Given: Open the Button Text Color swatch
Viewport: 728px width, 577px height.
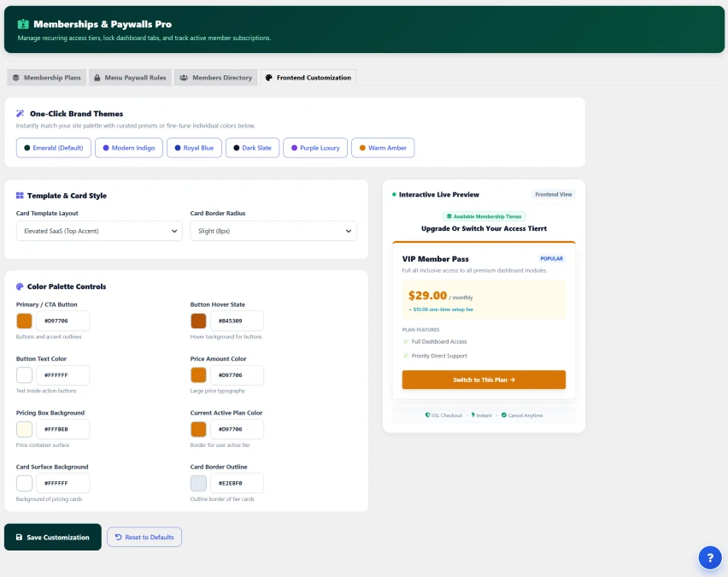Looking at the screenshot, I should (24, 375).
